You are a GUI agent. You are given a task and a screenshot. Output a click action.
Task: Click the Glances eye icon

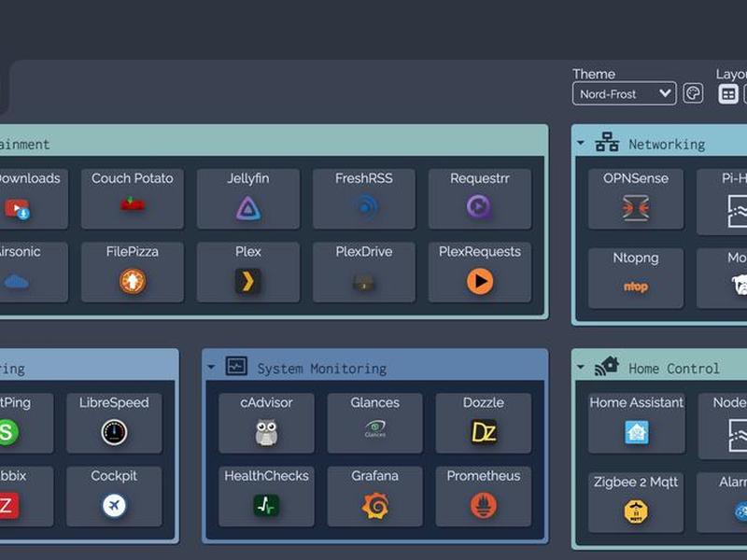click(375, 428)
